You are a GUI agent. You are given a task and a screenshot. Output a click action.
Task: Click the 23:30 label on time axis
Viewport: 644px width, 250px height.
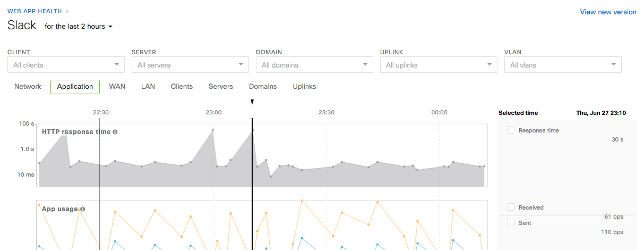327,113
